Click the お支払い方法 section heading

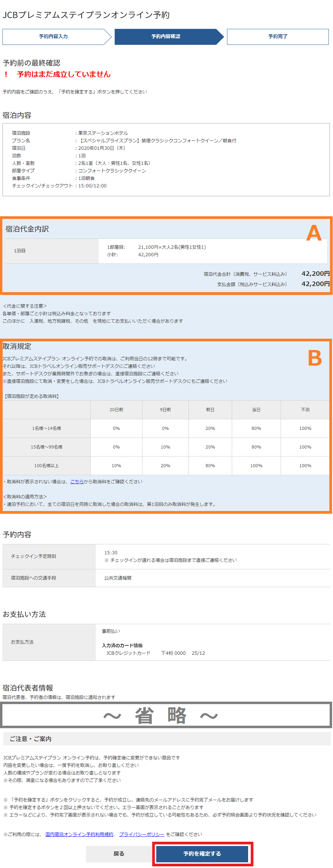[x=24, y=614]
